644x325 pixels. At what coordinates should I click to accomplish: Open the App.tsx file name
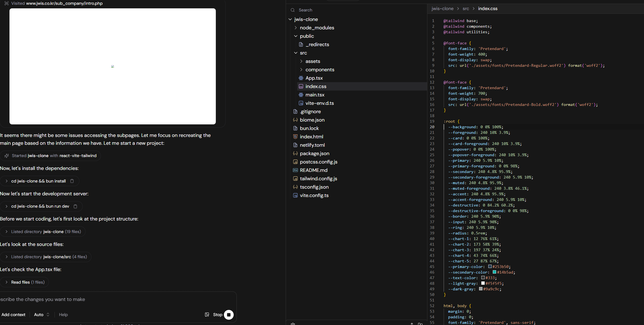tap(314, 78)
